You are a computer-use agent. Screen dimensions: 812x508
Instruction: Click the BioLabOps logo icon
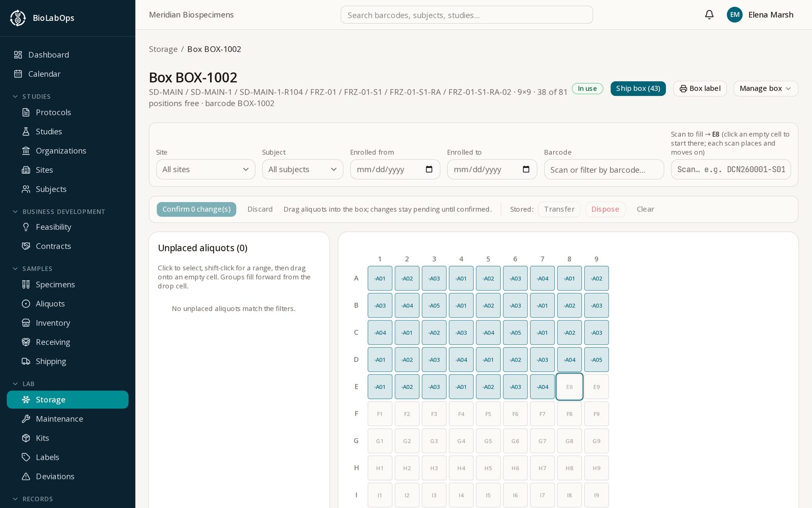18,18
